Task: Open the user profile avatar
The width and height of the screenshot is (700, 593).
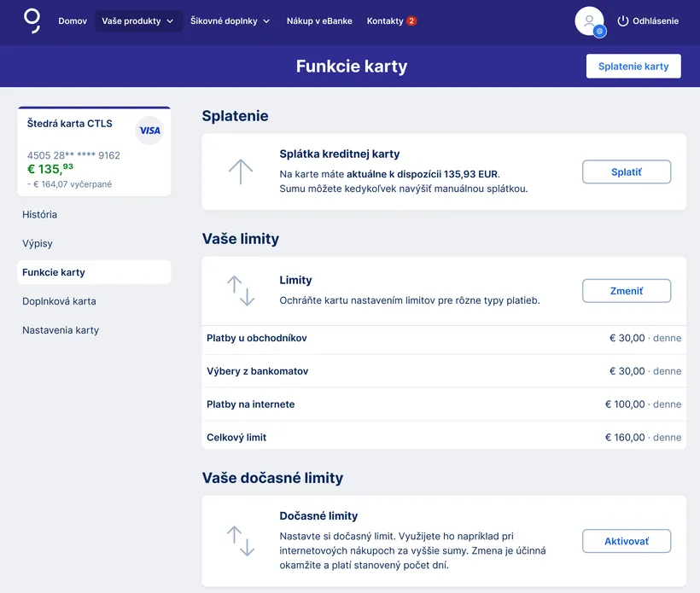Action: tap(589, 21)
